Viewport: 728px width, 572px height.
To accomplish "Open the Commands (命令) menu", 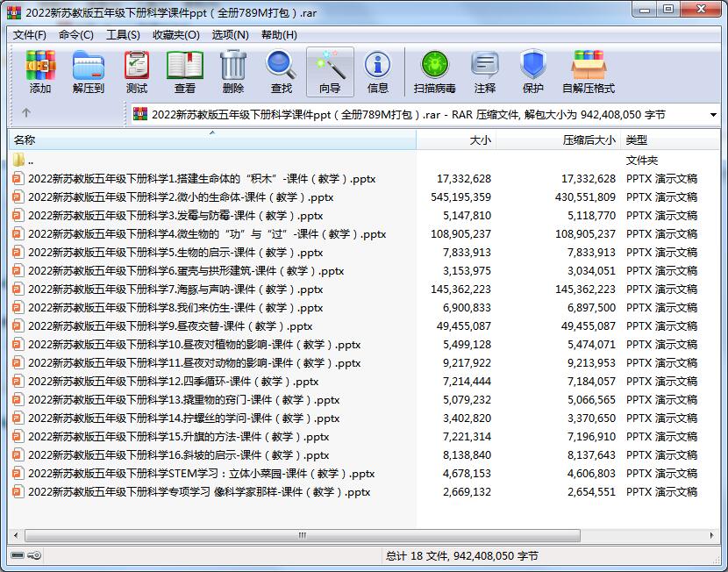I will (76, 35).
